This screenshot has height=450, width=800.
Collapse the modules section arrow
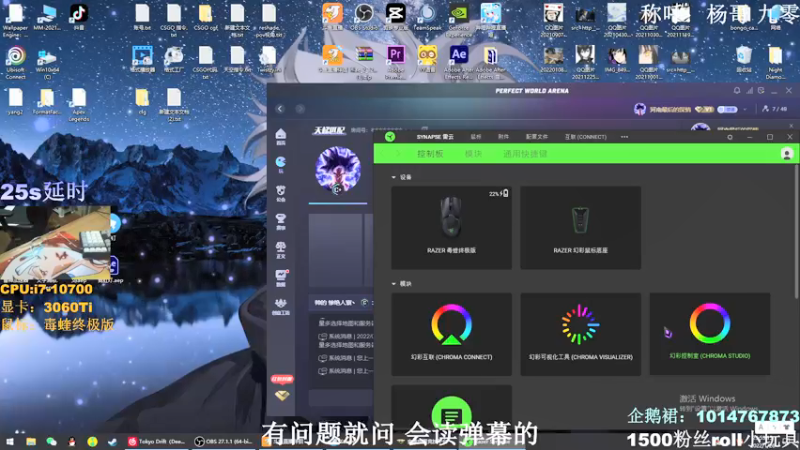point(393,284)
